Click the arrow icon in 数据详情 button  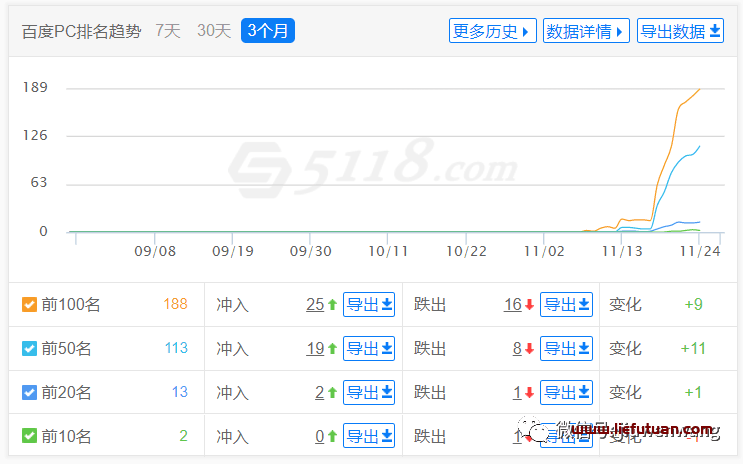point(619,32)
